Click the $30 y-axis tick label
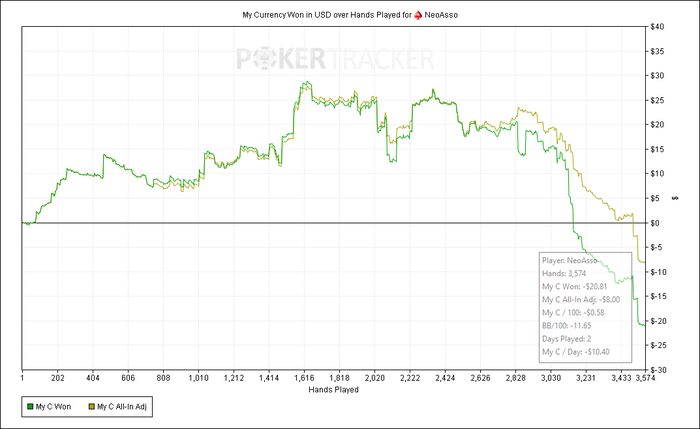The image size is (700, 429). click(658, 76)
